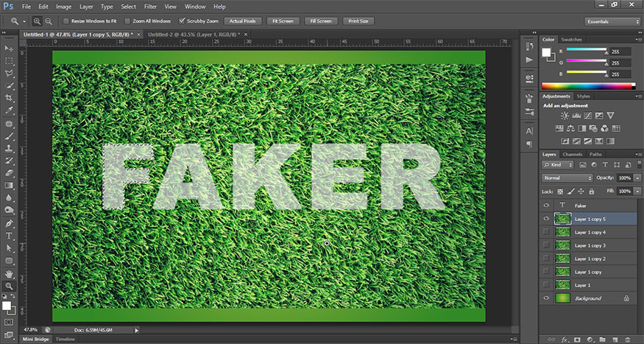
Task: Select the Pen tool
Action: [x=9, y=224]
